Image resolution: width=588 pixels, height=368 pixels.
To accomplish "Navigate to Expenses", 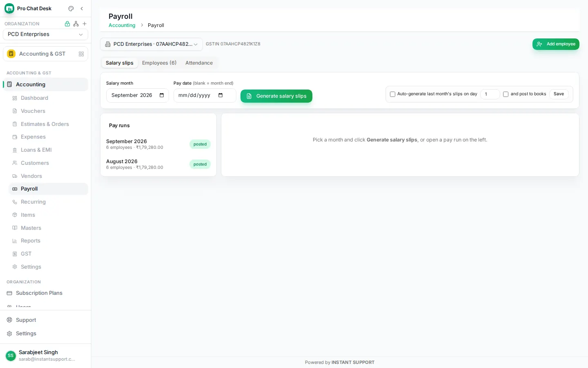I will click(48, 137).
